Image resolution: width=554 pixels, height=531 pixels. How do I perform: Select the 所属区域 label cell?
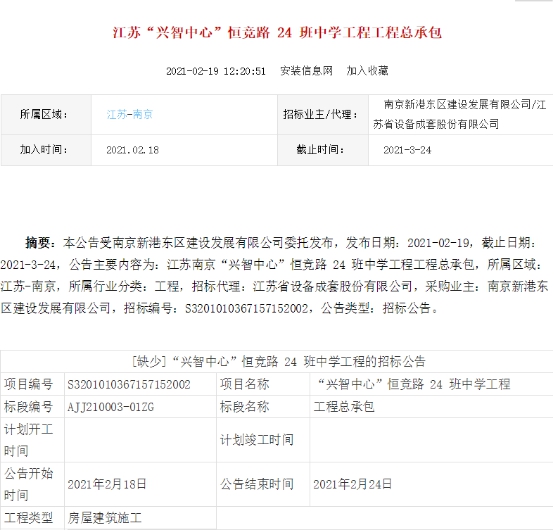[46, 114]
